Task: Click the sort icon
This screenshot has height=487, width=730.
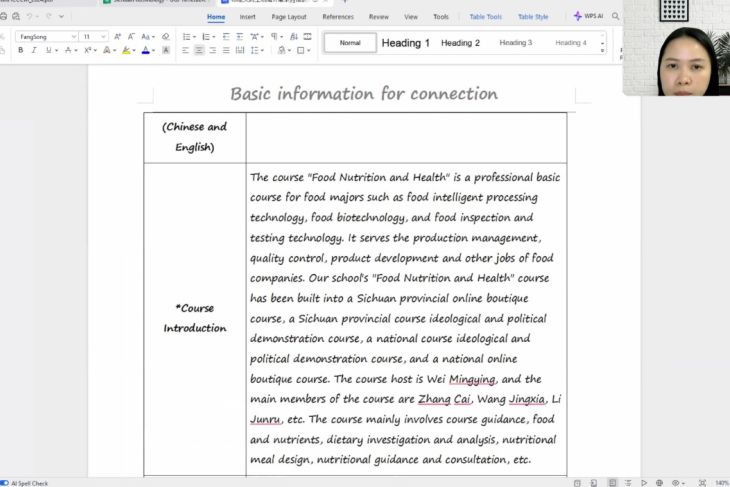Action: [294, 37]
